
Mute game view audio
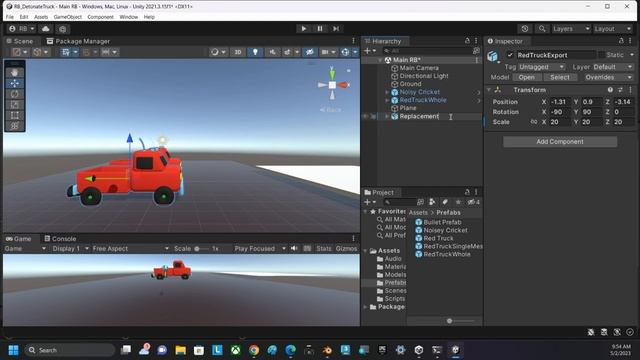[294, 248]
